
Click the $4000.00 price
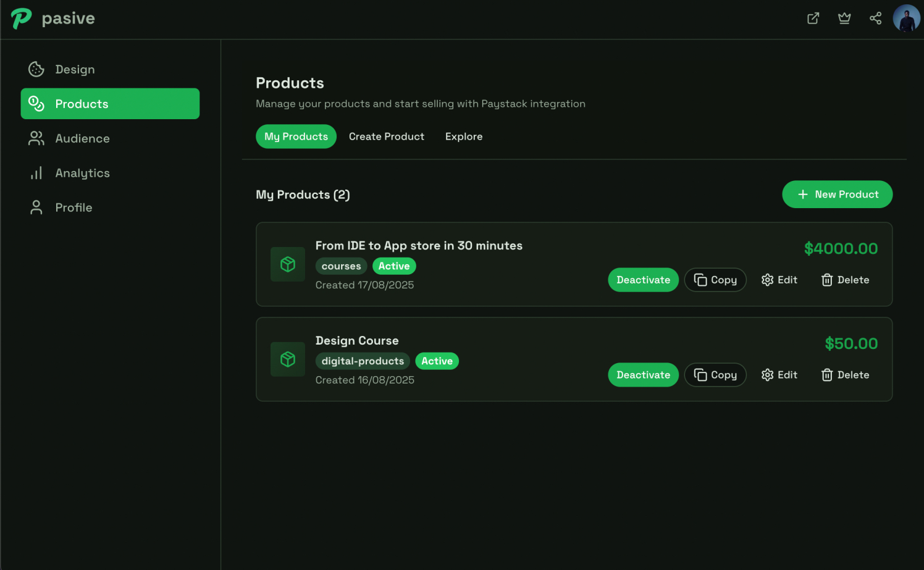841,249
